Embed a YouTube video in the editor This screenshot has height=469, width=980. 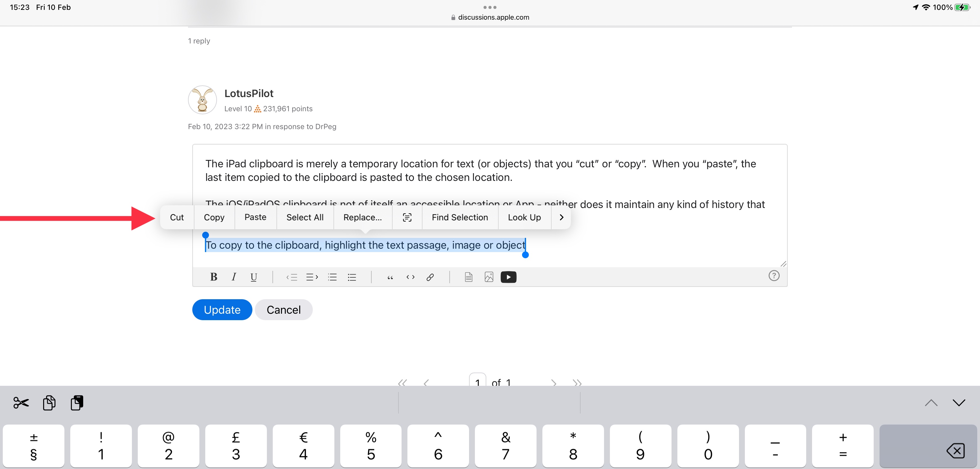[x=508, y=277]
